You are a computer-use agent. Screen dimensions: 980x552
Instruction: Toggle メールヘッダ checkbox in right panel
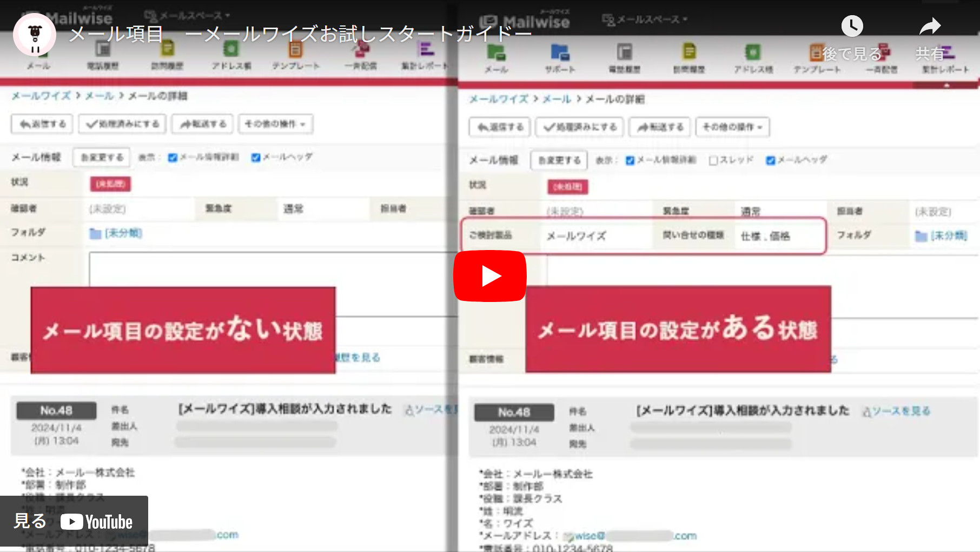(771, 160)
